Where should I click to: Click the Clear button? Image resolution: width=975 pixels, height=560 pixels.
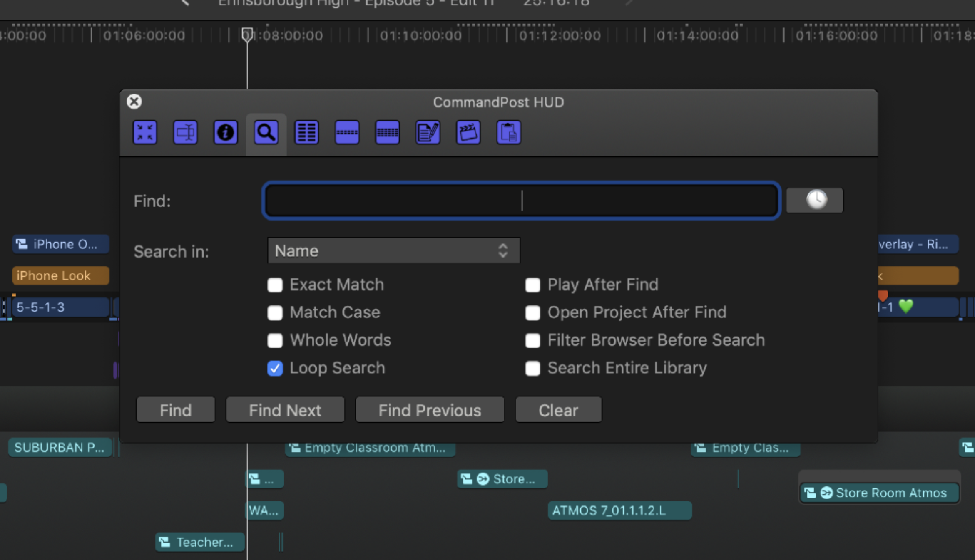(x=558, y=410)
